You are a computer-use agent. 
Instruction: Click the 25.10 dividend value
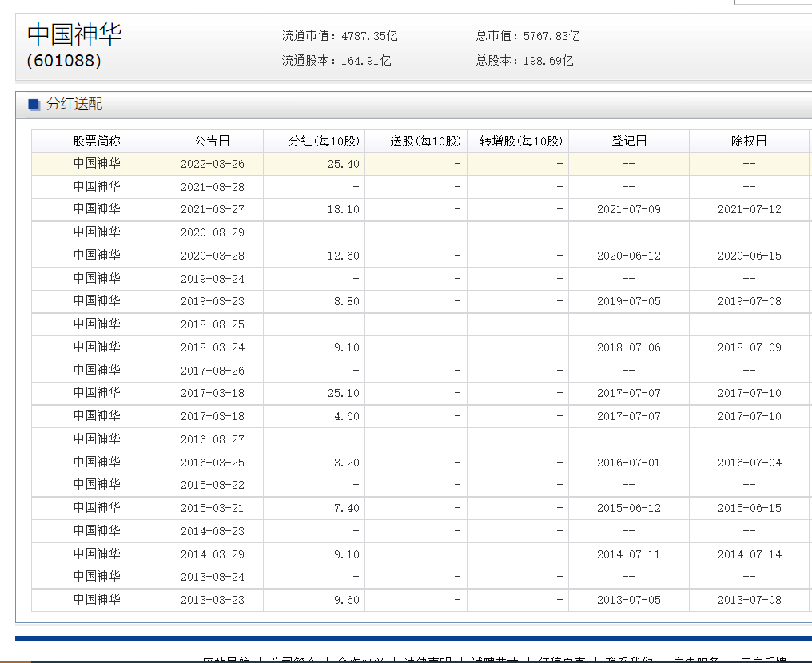[344, 393]
